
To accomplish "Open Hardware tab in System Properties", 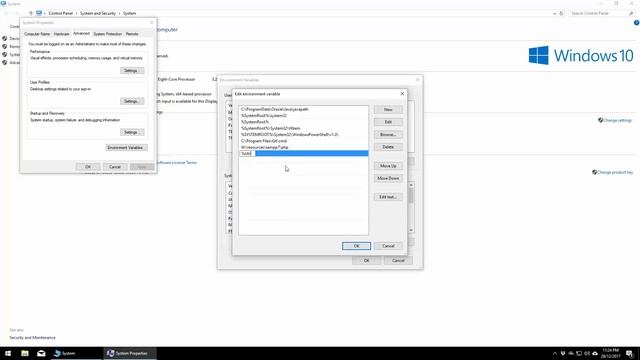I will point(61,34).
